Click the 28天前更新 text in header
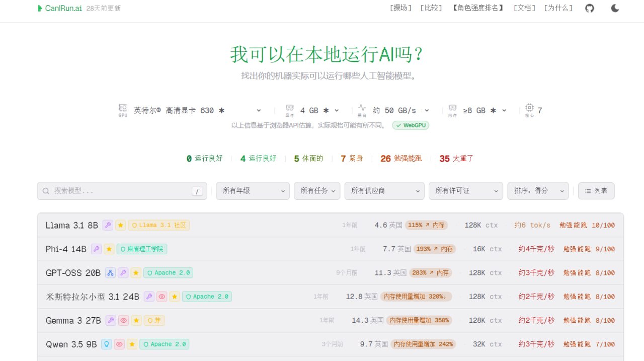Screen dimensions: 644x361 (x=103, y=9)
